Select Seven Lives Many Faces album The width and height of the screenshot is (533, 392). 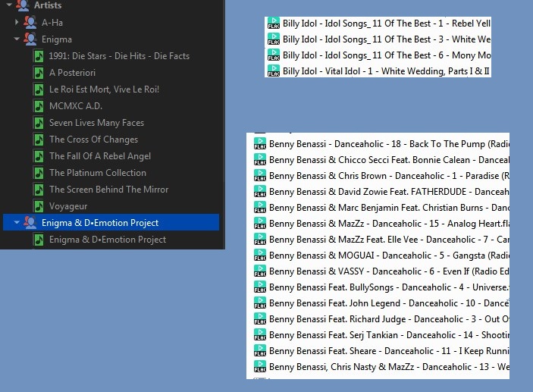(96, 122)
